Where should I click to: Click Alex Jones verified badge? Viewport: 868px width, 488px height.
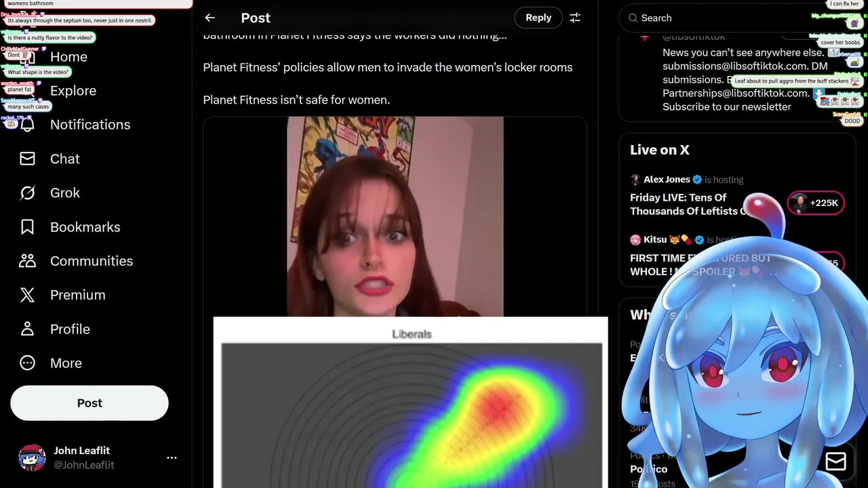696,180
